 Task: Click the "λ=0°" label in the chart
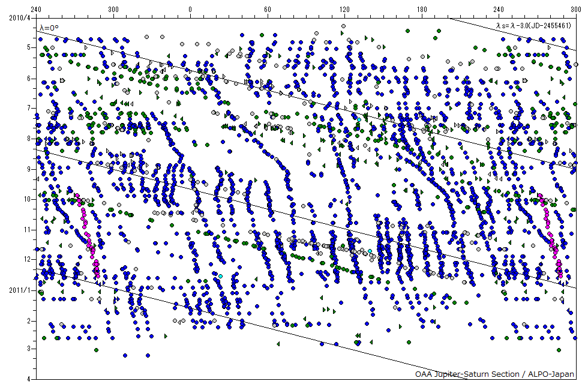49,28
